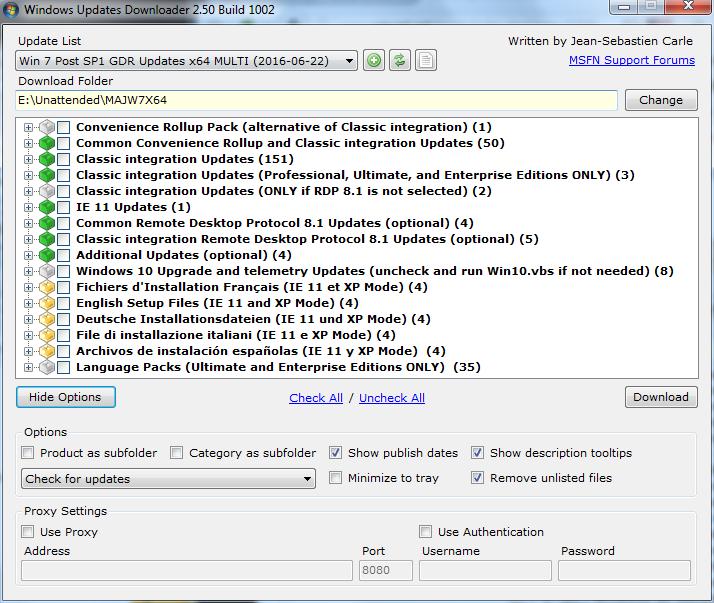Click the Username input field
This screenshot has width=714, height=603.
point(485,570)
